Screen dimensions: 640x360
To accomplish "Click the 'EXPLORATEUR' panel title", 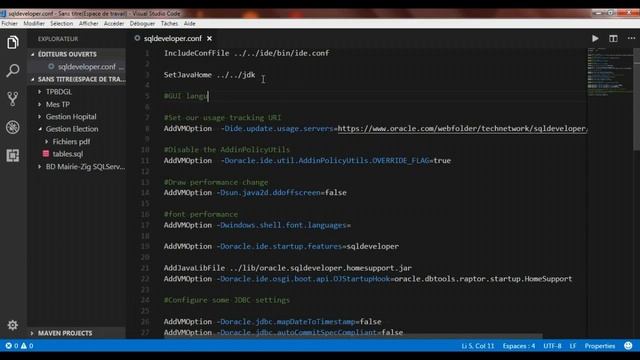I will point(58,39).
